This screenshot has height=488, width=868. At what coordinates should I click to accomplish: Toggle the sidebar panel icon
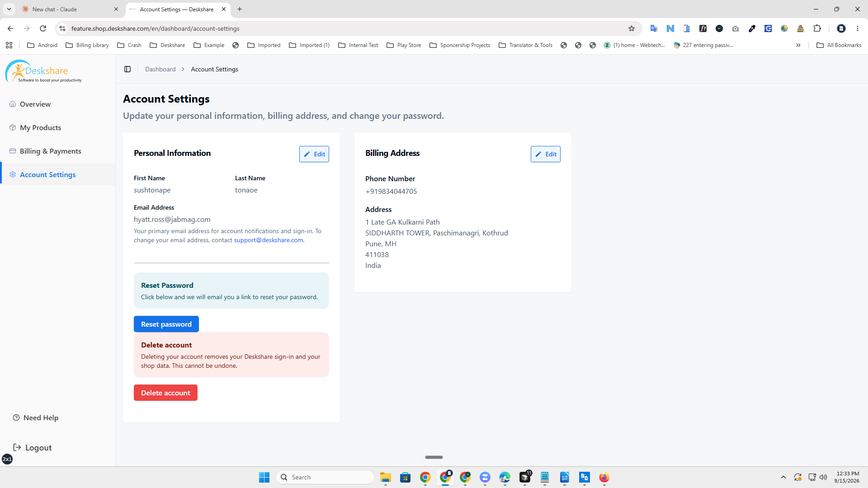127,69
